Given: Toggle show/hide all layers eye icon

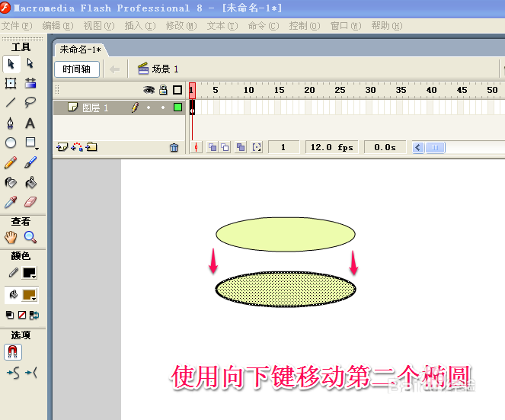Looking at the screenshot, I should click(x=149, y=90).
